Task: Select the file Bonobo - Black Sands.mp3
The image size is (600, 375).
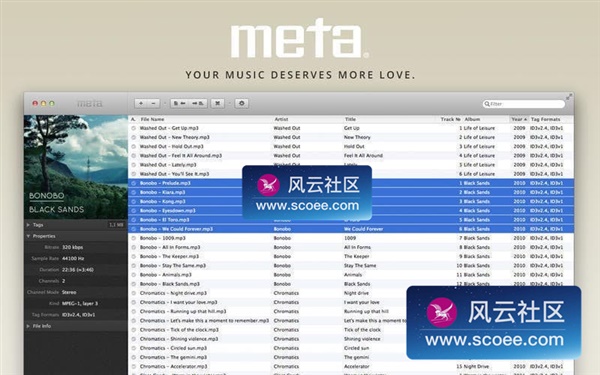Action: (x=170, y=284)
